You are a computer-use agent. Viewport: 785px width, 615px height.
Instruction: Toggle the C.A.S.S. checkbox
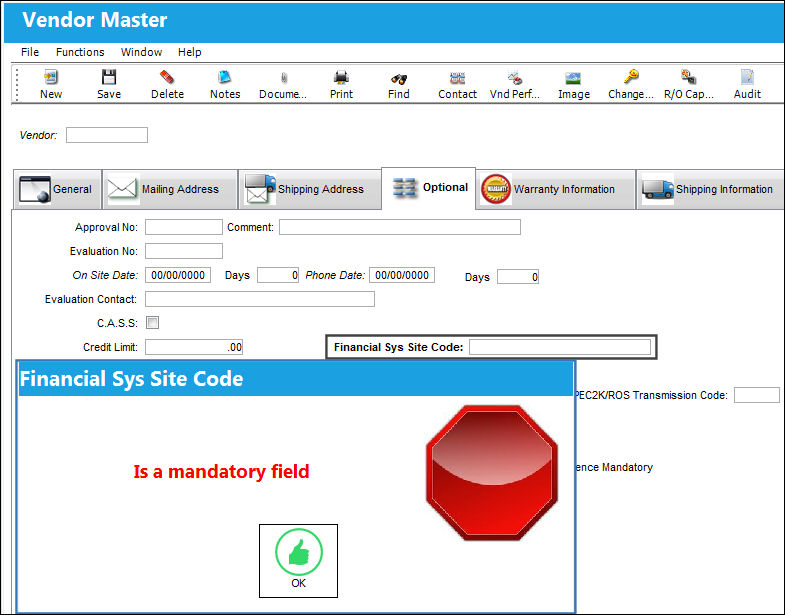[152, 323]
